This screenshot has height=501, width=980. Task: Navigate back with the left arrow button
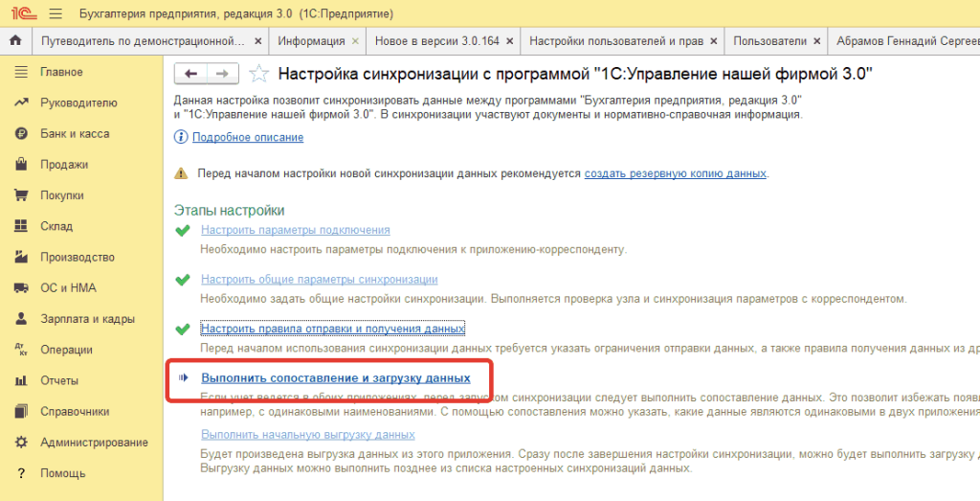coord(190,74)
